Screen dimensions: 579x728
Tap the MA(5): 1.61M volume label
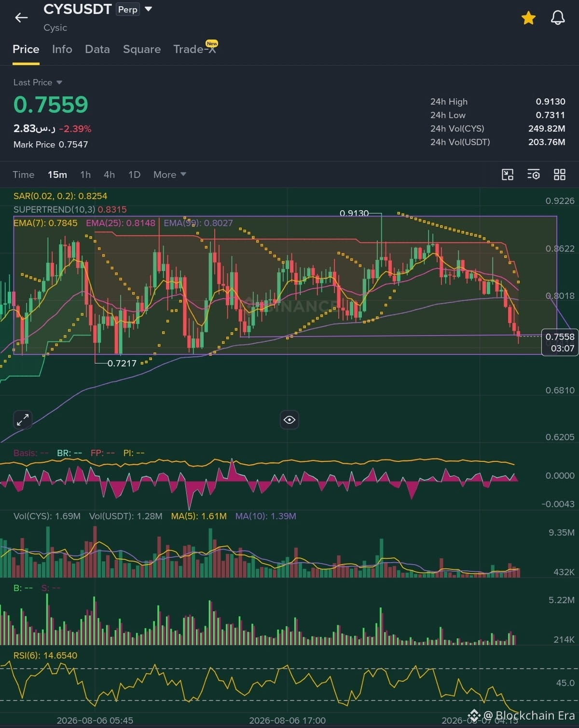point(199,516)
